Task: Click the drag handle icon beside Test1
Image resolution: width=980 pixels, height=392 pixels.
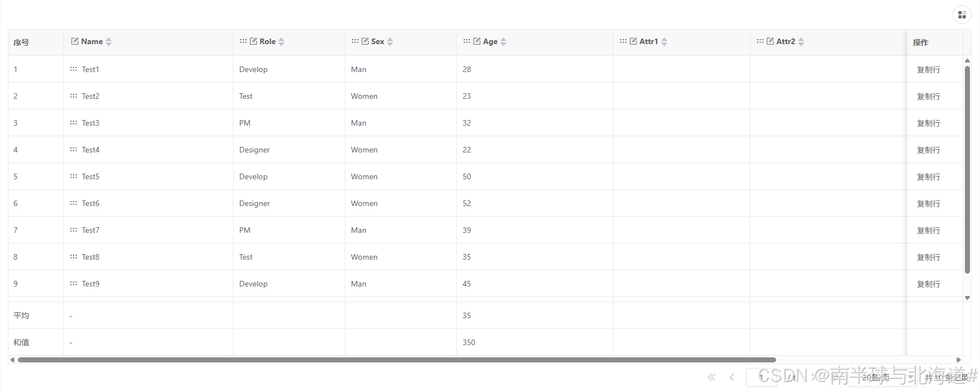Action: tap(73, 69)
